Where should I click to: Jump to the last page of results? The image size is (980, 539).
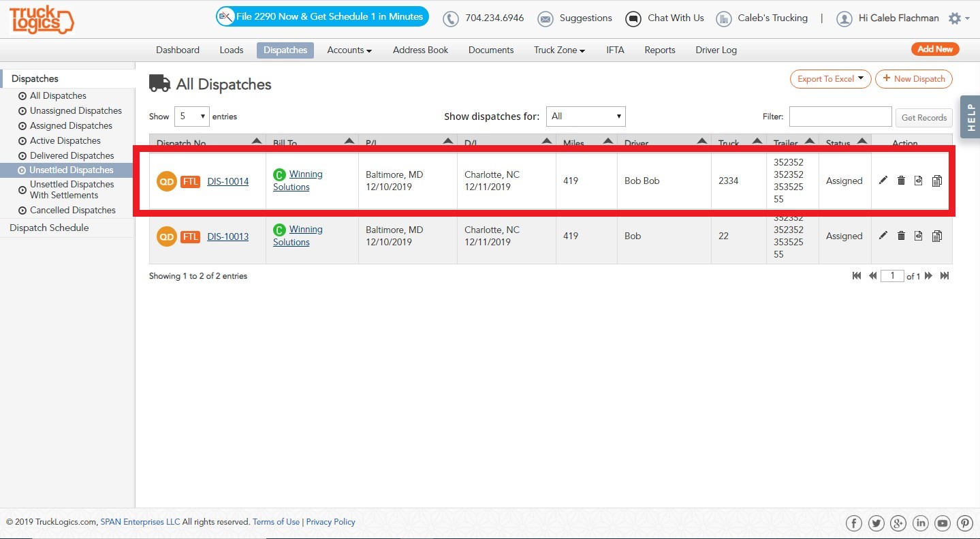tap(945, 276)
